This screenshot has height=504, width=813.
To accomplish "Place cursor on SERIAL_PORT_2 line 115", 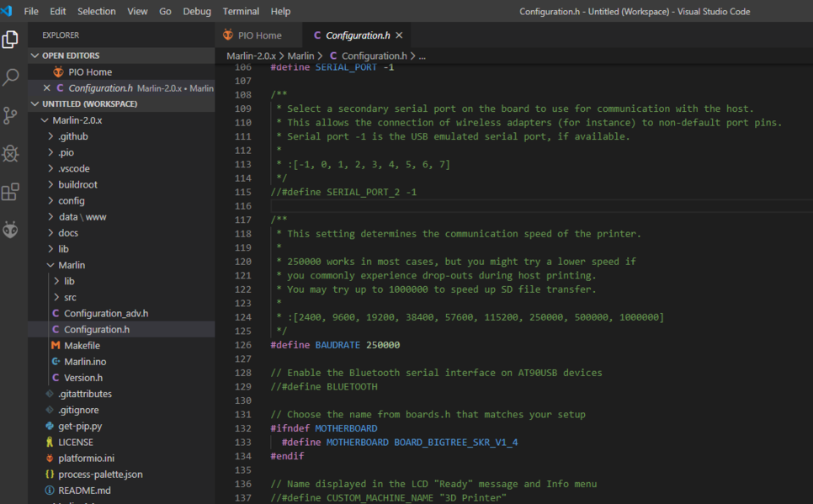I will (x=363, y=192).
